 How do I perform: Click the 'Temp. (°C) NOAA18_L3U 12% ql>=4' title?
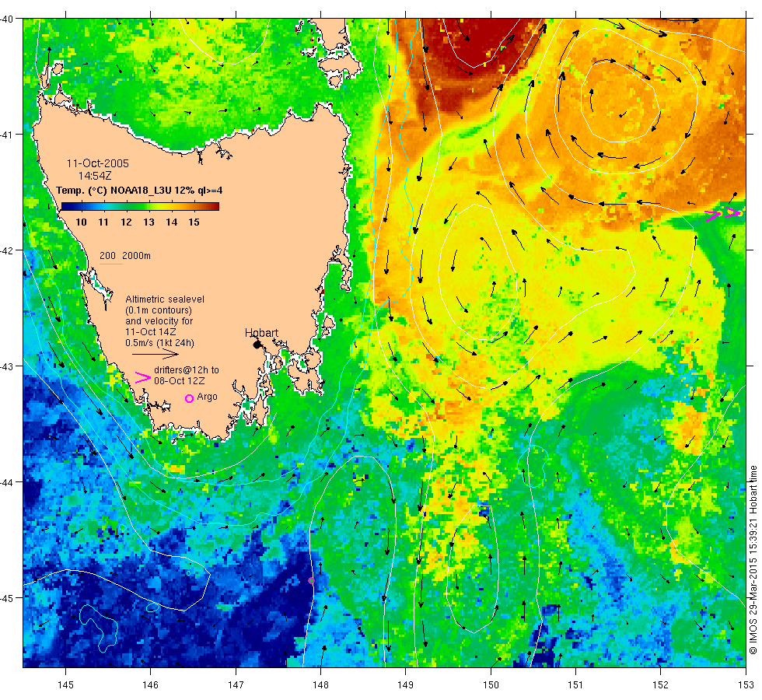139,191
